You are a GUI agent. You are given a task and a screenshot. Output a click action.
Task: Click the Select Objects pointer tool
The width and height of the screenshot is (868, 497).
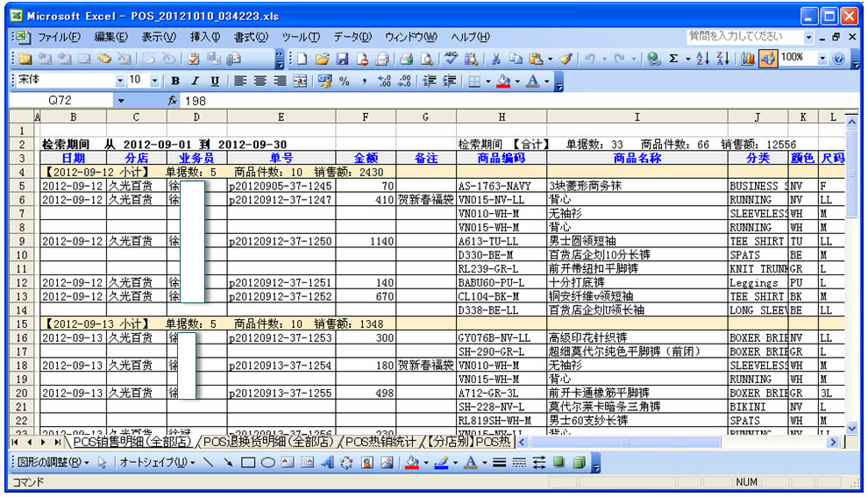pyautogui.click(x=102, y=463)
